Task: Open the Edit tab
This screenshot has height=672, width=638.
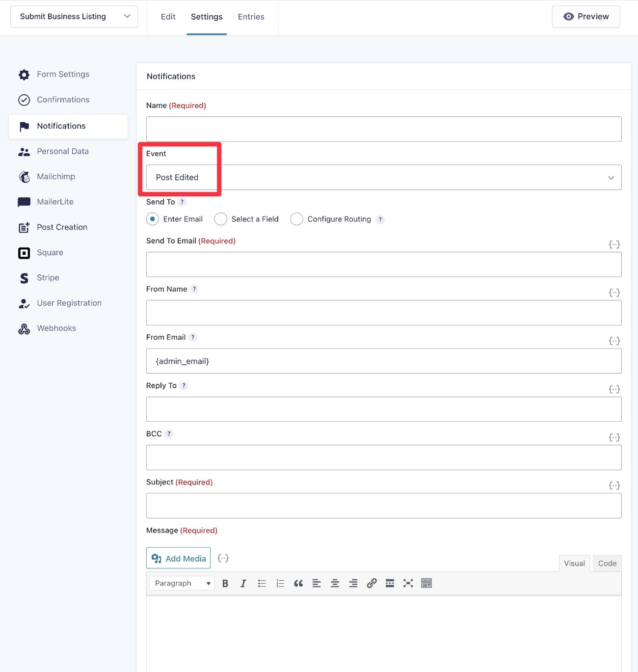Action: [168, 16]
